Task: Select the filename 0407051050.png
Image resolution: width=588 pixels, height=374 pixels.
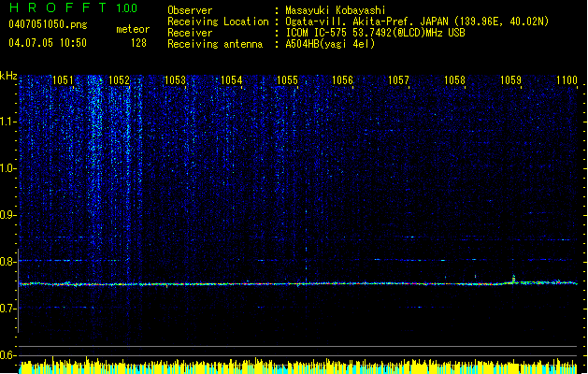Action: click(x=48, y=24)
